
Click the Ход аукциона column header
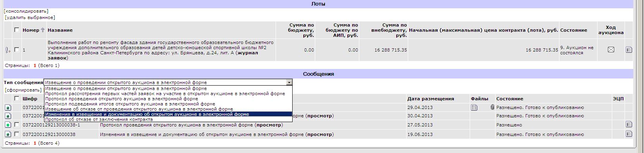pyautogui.click(x=611, y=30)
